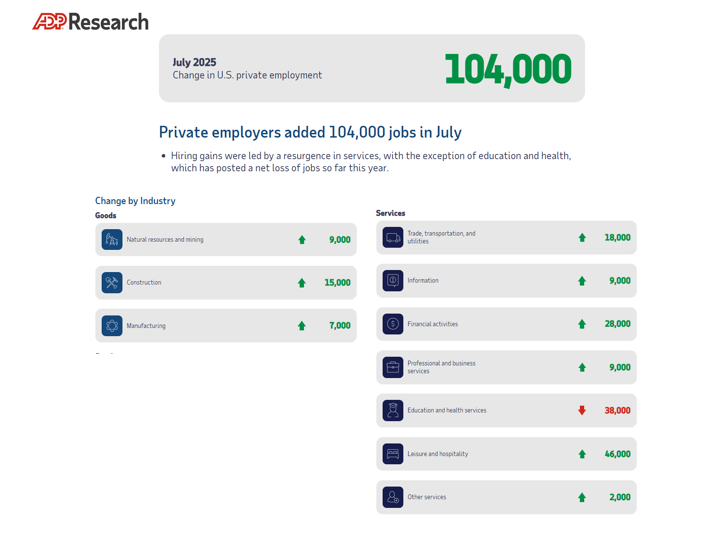
Task: Select the Information industry icon
Action: click(x=393, y=281)
